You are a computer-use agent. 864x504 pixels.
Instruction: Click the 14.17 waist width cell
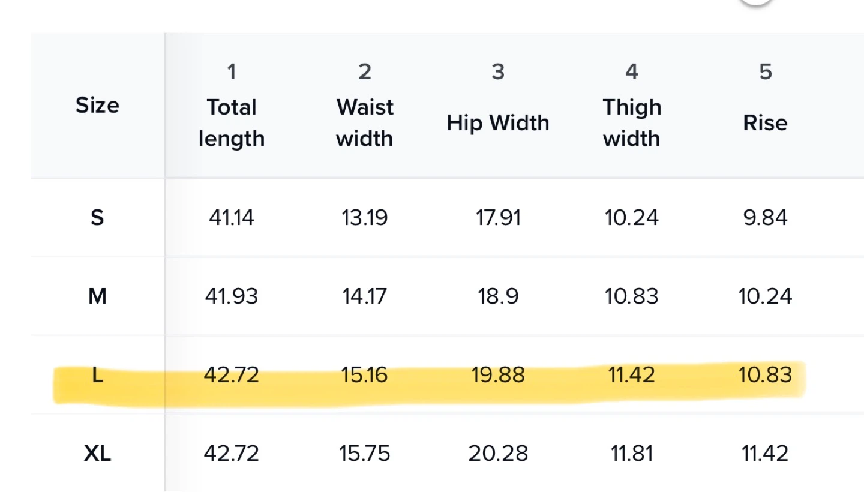pos(365,296)
